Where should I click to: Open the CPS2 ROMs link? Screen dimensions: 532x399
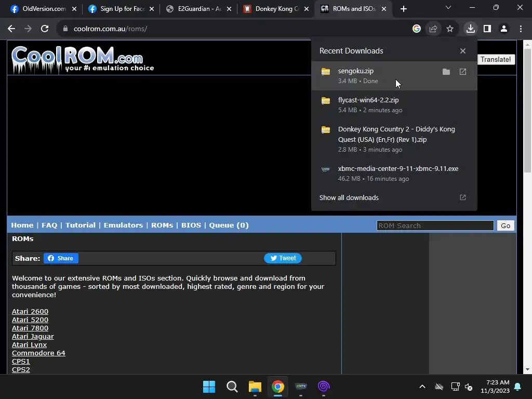click(x=21, y=370)
